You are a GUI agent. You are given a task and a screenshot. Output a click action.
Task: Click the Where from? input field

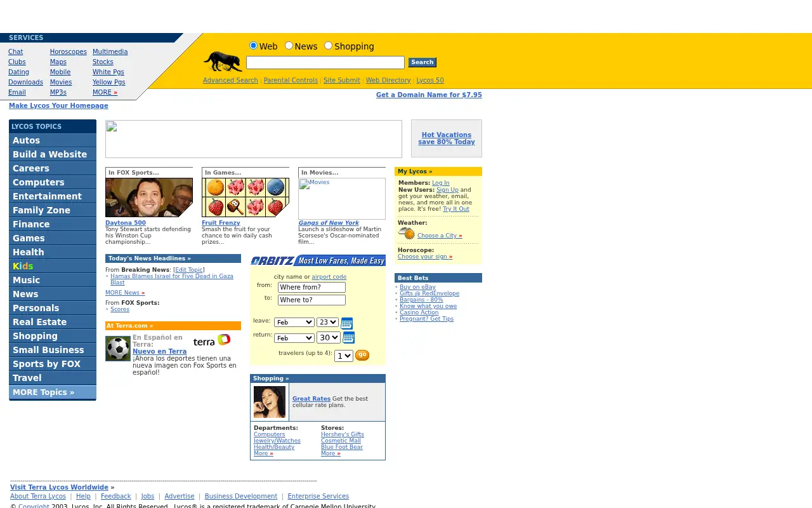click(x=311, y=288)
